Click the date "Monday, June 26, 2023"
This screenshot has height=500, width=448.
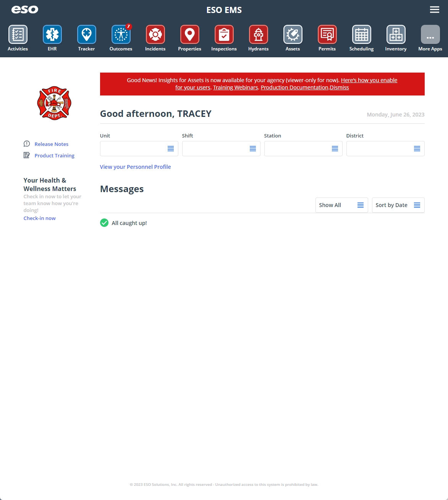click(x=396, y=115)
